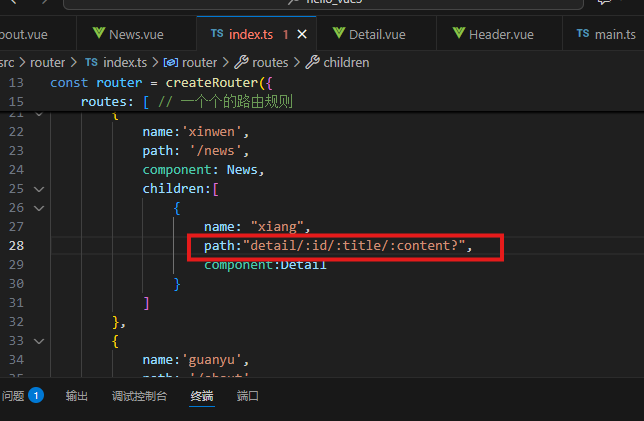This screenshot has height=421, width=644.
Task: Click line number 28 in the gutter
Action: pyautogui.click(x=16, y=246)
